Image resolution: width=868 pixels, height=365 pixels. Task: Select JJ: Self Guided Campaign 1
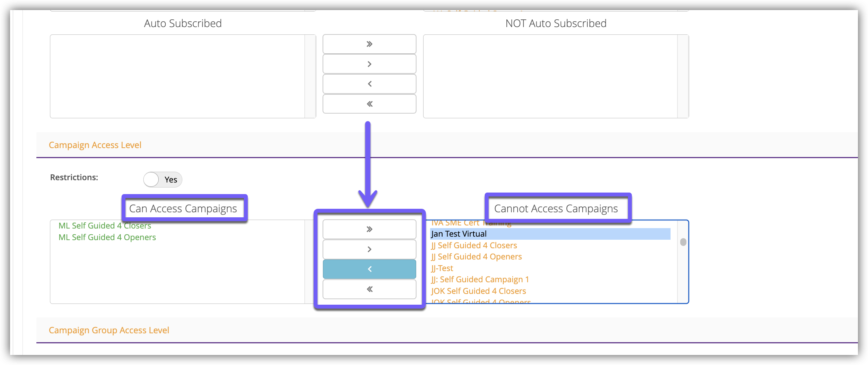(x=480, y=280)
